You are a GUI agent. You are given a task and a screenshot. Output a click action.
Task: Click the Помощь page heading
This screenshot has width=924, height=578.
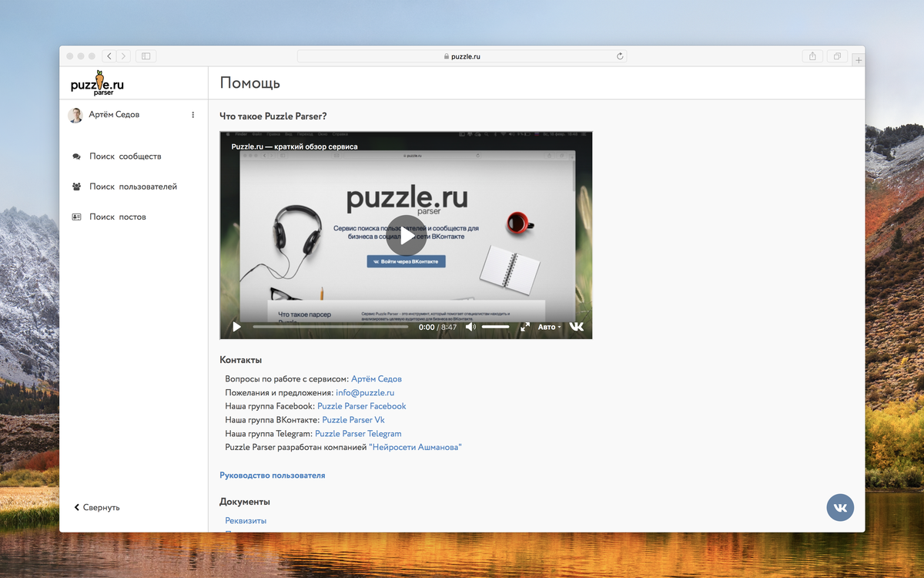point(250,83)
